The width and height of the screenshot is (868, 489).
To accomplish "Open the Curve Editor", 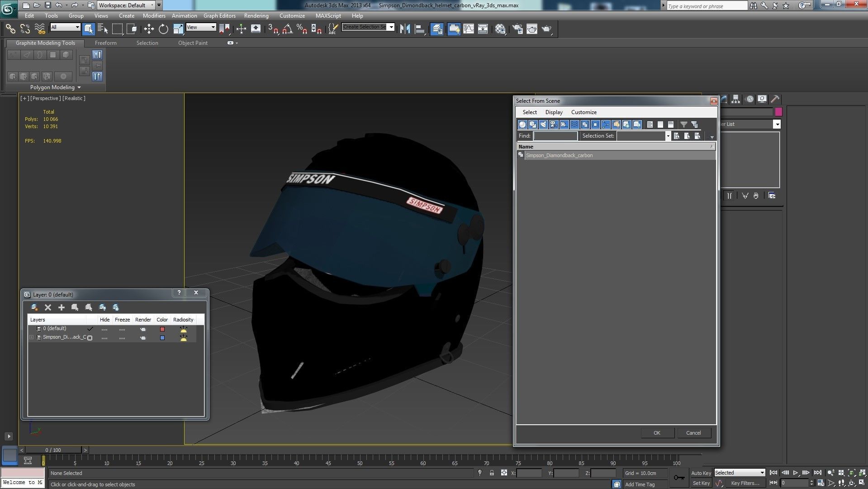I will tap(469, 29).
